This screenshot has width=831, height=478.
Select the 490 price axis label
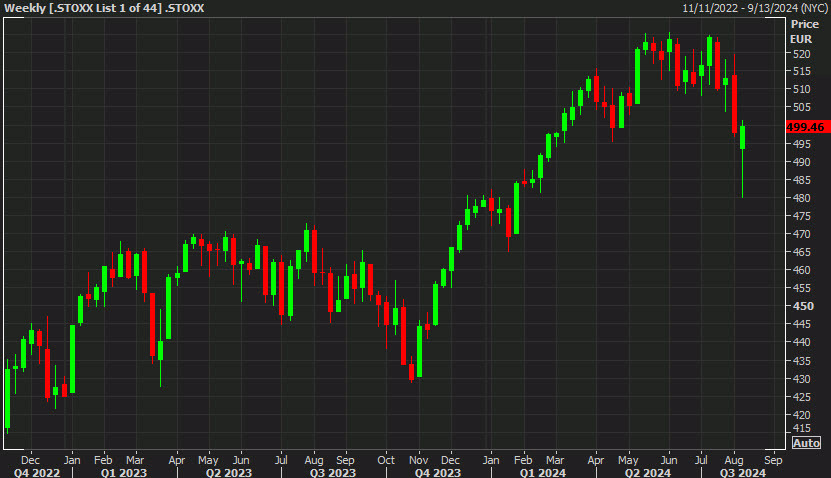pyautogui.click(x=801, y=162)
